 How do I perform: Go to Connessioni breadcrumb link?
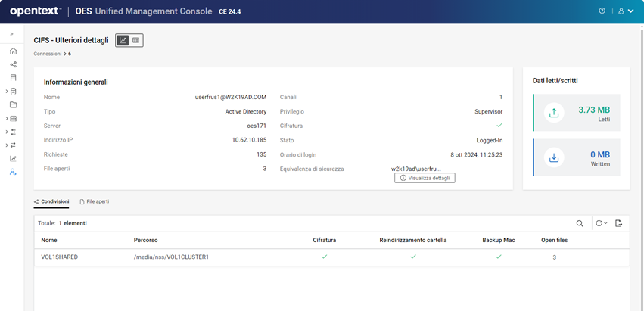[x=47, y=54]
